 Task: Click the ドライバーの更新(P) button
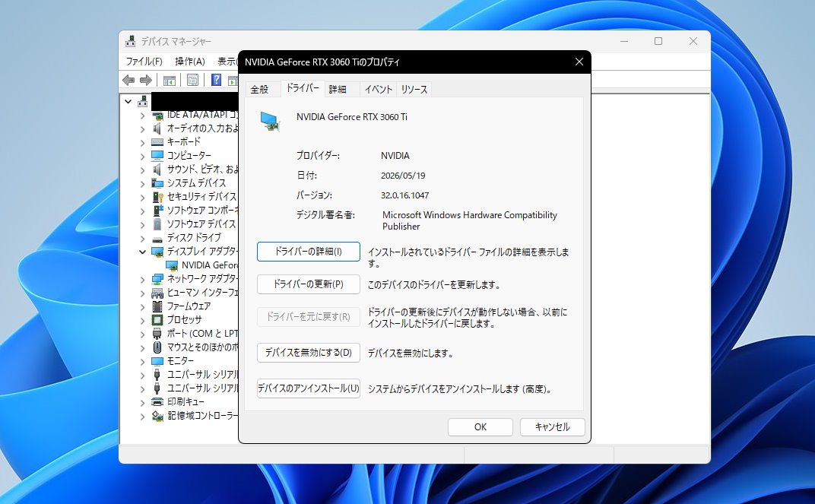[x=308, y=284]
